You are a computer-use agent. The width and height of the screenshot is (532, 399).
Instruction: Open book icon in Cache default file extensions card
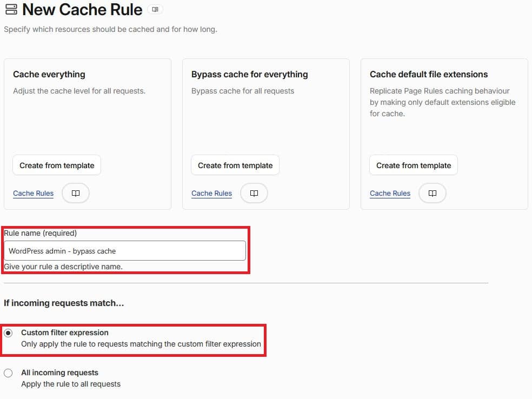(433, 193)
